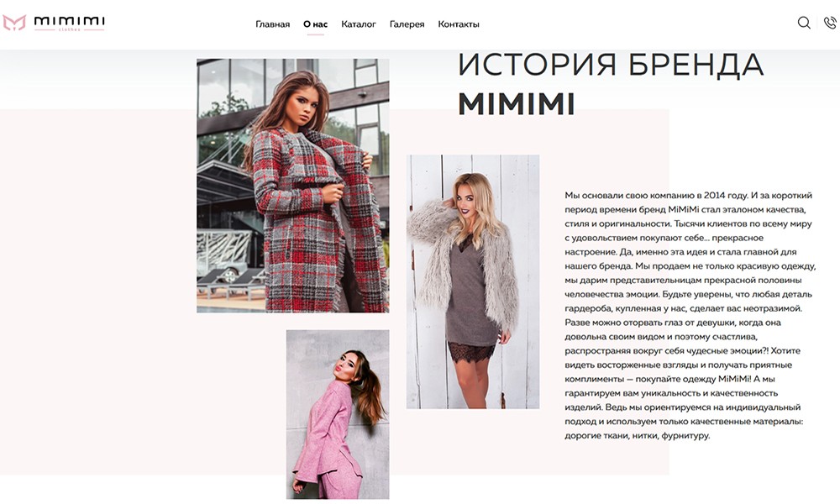The width and height of the screenshot is (840, 504).
Task: Go to the Главная menu item
Action: (x=272, y=24)
